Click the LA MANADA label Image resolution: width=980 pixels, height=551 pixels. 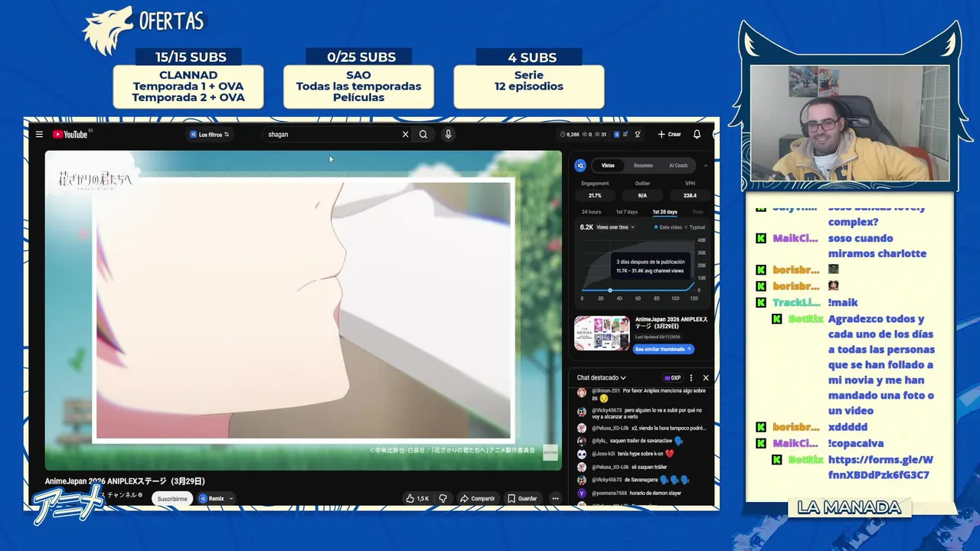click(849, 507)
